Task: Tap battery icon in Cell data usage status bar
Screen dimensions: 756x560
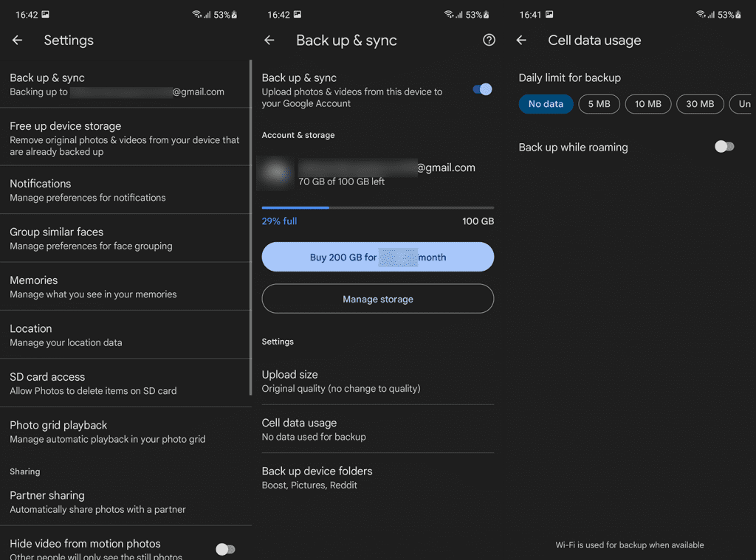Action: (738, 15)
